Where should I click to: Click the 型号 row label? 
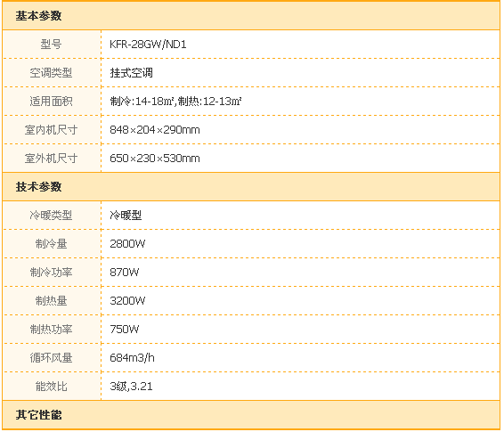(x=51, y=45)
